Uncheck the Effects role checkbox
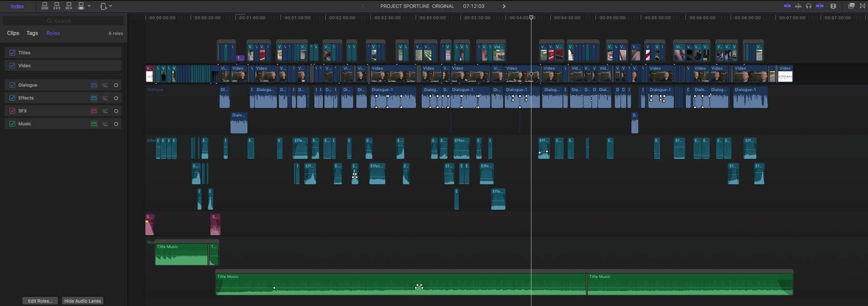 12,98
